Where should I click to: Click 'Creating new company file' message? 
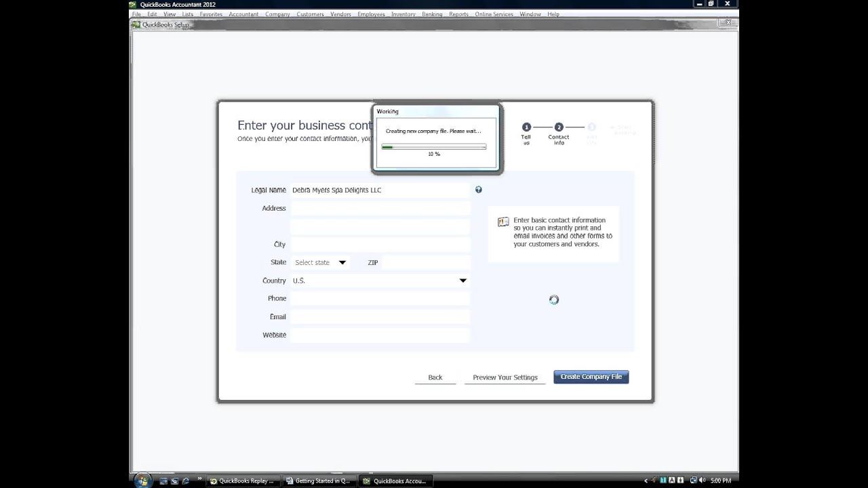pos(433,131)
